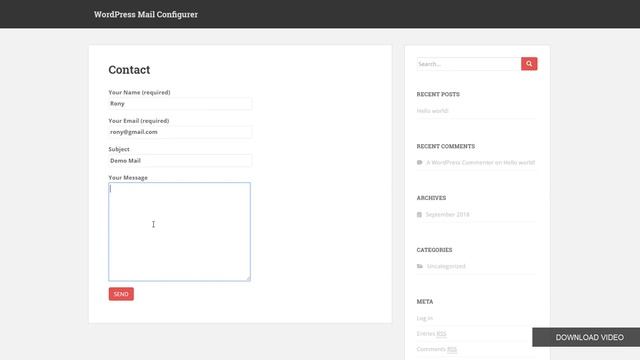Click the Meta widget heading
The height and width of the screenshot is (360, 640).
point(425,302)
